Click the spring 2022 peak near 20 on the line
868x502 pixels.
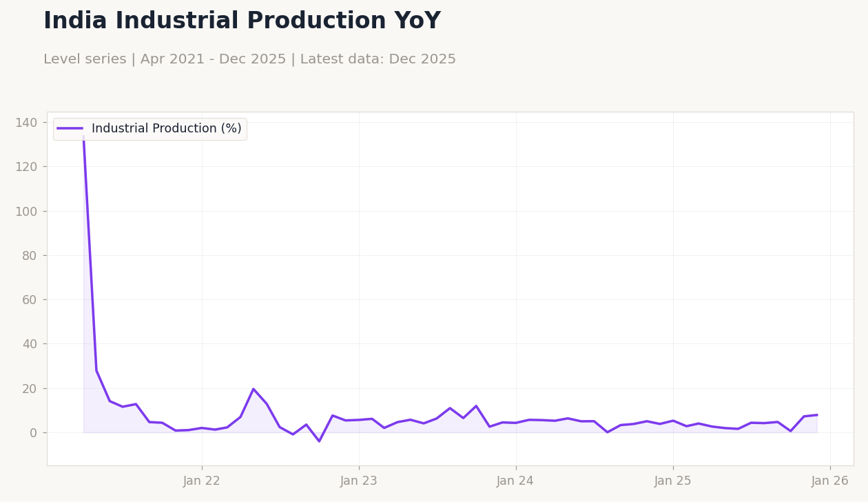[x=254, y=389]
